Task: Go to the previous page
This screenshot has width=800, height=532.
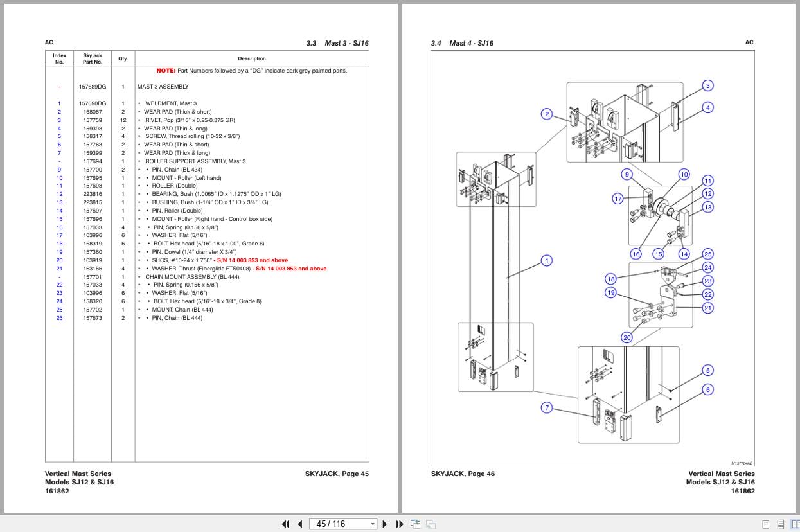Action: (x=300, y=524)
